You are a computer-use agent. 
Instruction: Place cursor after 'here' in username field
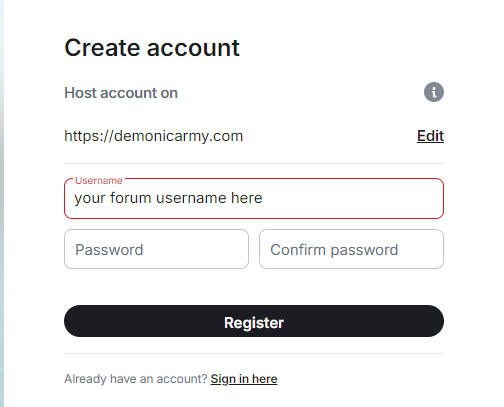263,198
